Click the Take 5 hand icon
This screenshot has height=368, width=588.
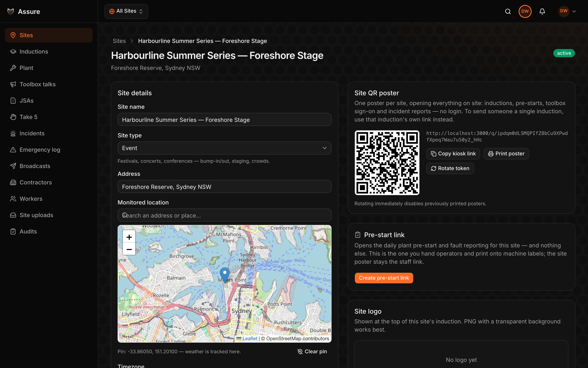click(13, 117)
